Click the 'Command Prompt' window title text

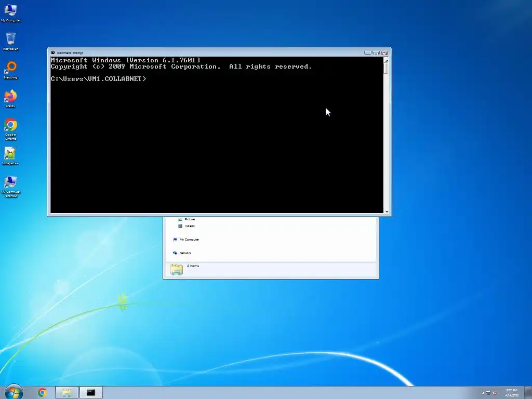[x=70, y=53]
